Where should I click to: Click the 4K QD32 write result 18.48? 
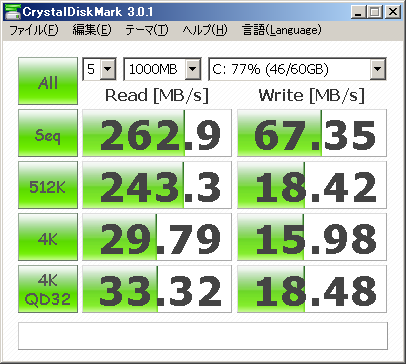click(x=312, y=289)
